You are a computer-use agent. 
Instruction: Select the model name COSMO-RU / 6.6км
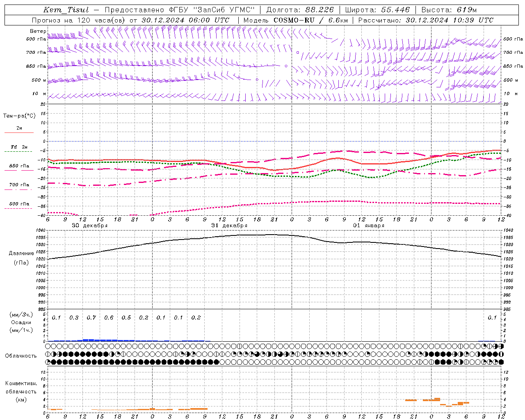tap(310, 20)
